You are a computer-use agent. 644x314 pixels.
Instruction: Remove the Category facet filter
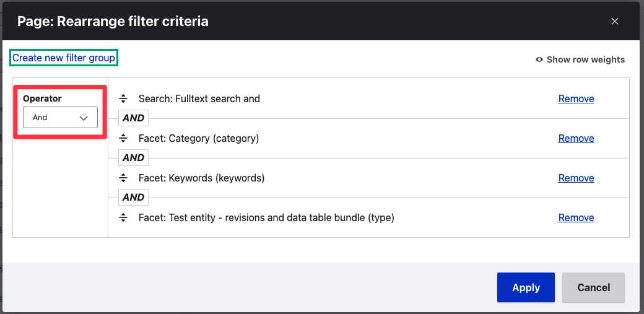pyautogui.click(x=576, y=139)
